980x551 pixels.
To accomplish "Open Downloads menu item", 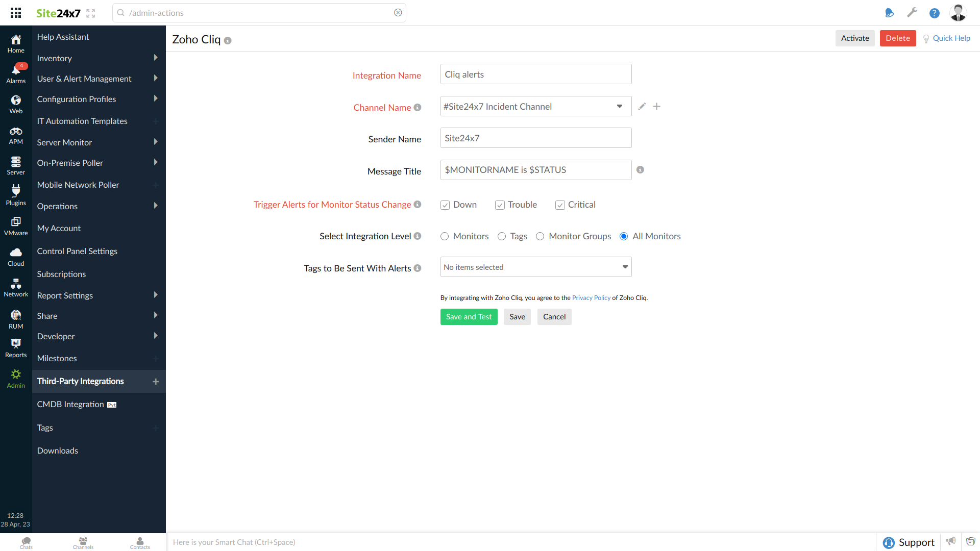I will 58,450.
